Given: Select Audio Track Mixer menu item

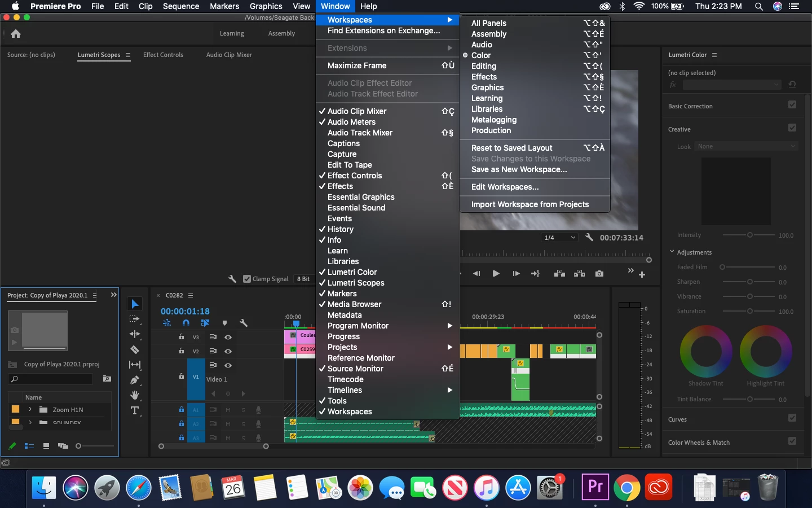Looking at the screenshot, I should tap(360, 133).
